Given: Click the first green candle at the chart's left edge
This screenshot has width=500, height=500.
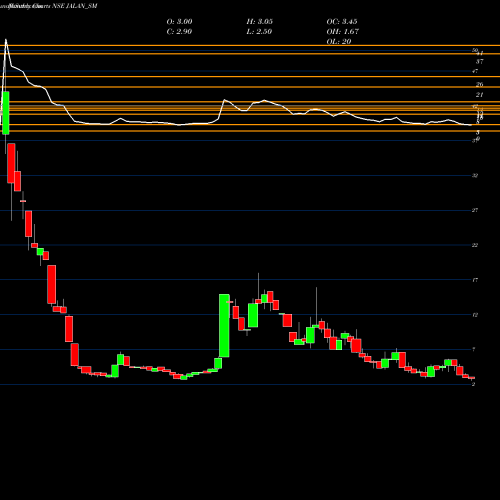Looking at the screenshot, I should pyautogui.click(x=6, y=113).
